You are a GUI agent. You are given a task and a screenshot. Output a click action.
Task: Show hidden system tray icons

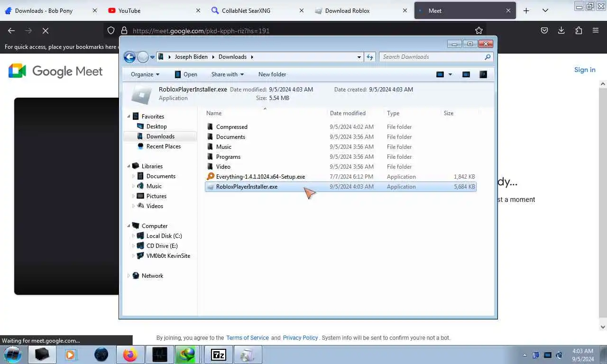[x=524, y=355]
